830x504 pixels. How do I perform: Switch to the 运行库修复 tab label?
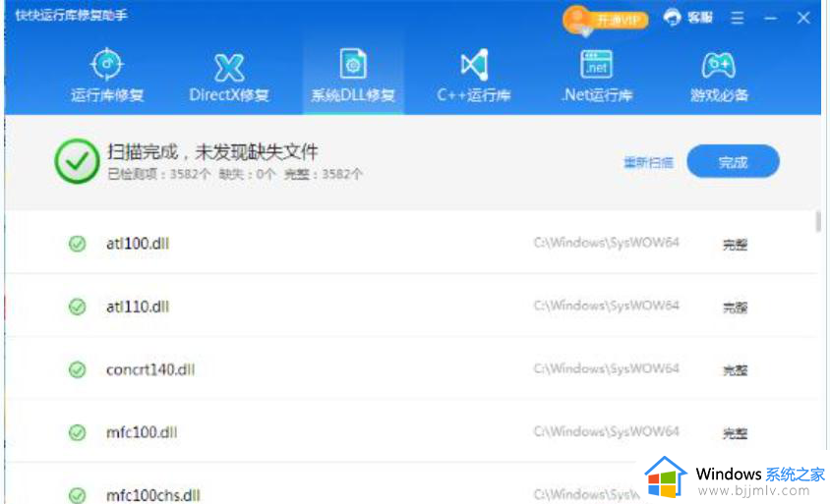click(107, 95)
